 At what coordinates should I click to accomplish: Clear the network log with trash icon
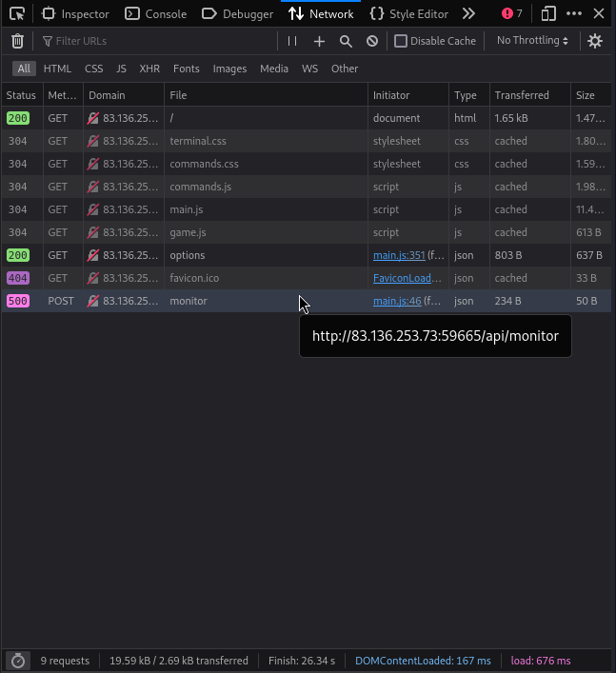[17, 41]
